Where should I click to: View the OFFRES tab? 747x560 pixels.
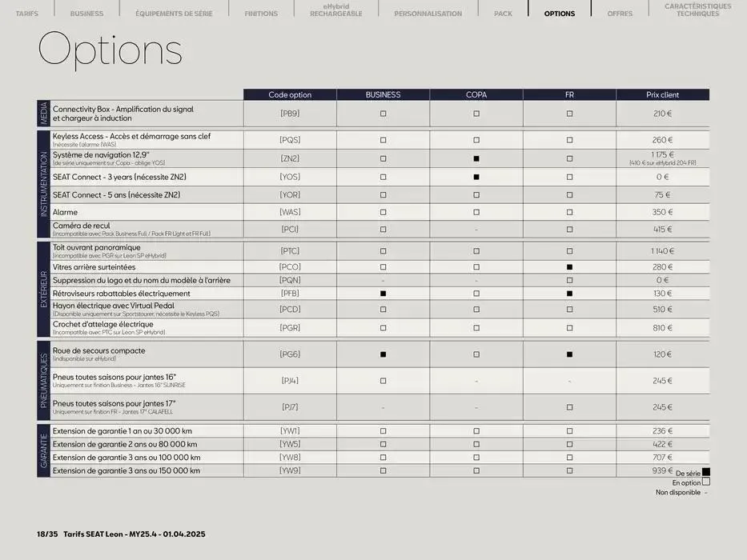(x=619, y=13)
